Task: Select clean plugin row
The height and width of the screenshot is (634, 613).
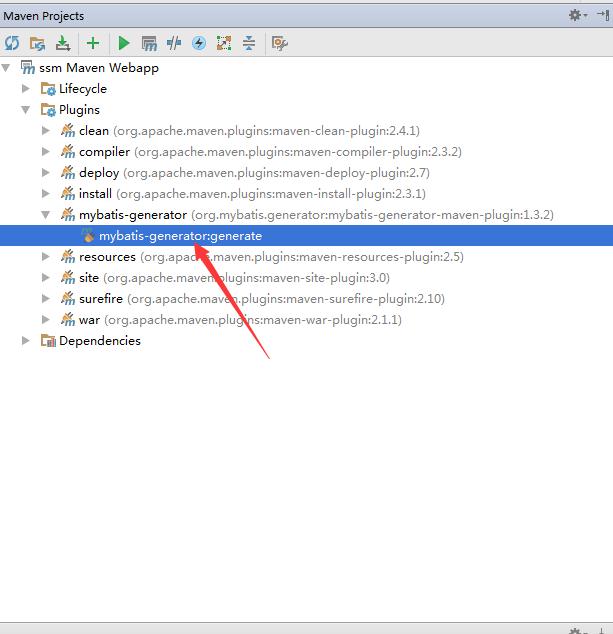Action: coord(306,131)
